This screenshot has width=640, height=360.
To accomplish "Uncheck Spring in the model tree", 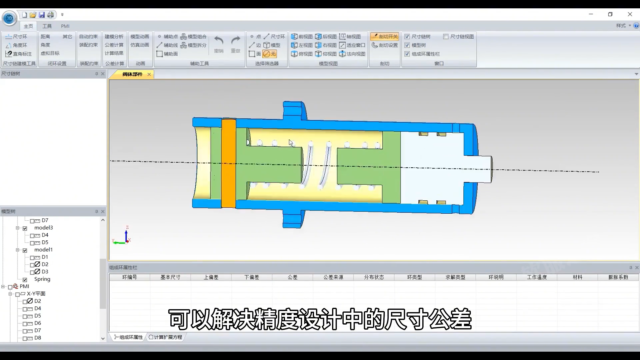I will [25, 280].
